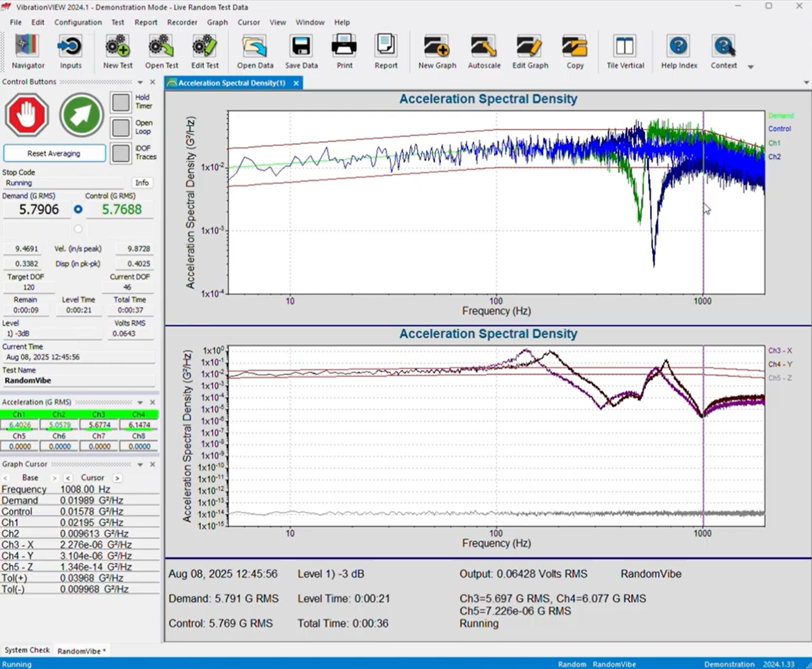
Task: Open the Graph Cursor panel dropdown
Action: 140,465
